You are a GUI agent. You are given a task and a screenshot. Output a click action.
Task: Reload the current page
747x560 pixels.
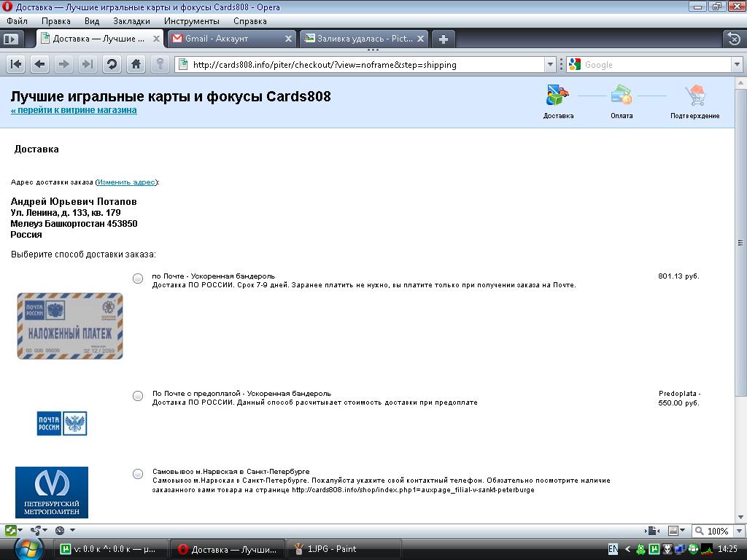click(112, 64)
